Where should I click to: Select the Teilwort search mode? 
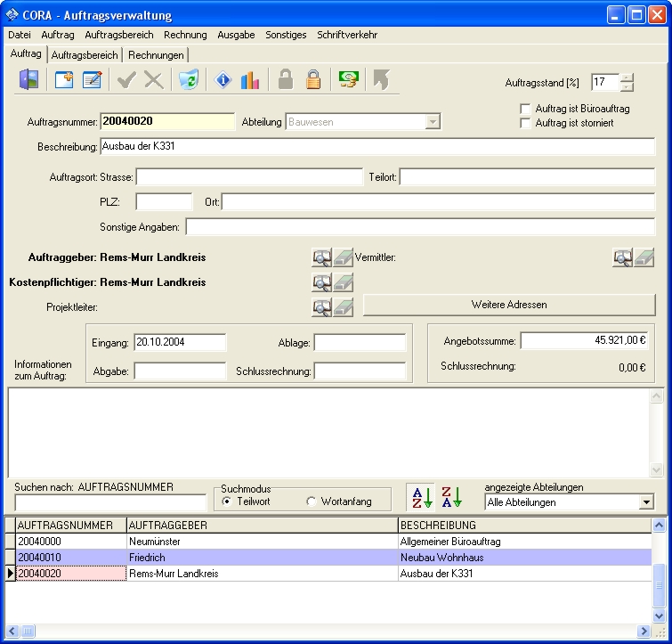point(227,501)
